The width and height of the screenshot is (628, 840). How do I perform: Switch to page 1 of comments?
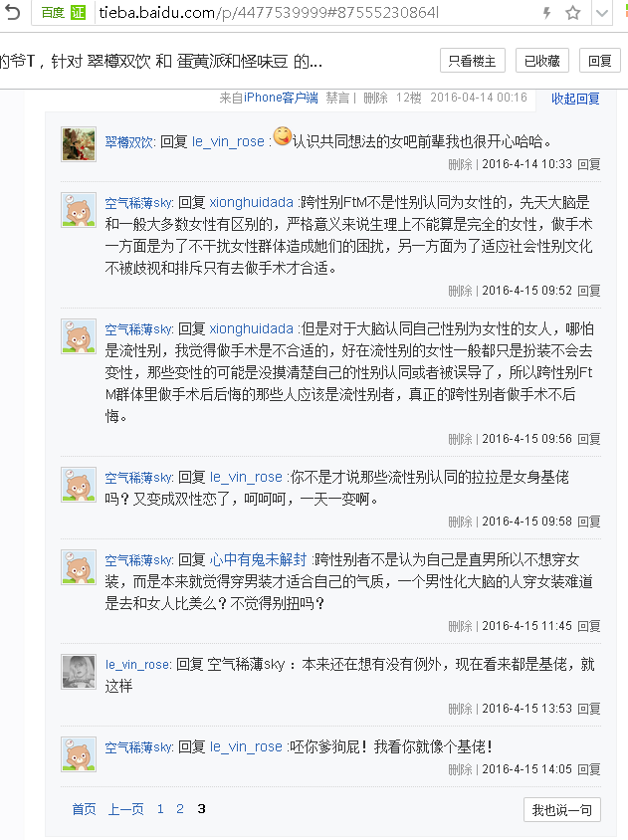159,809
